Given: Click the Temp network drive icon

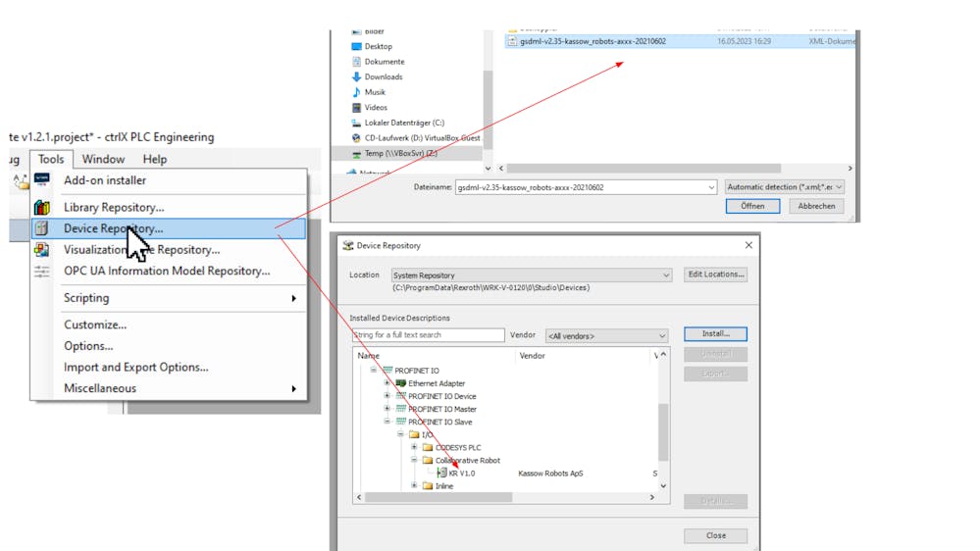Looking at the screenshot, I should 356,154.
